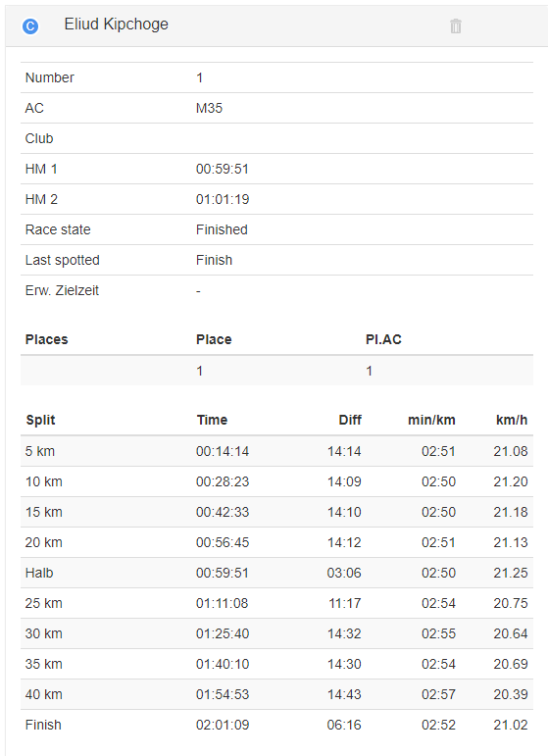Select the Eliud Kipchoge name header

click(x=116, y=25)
